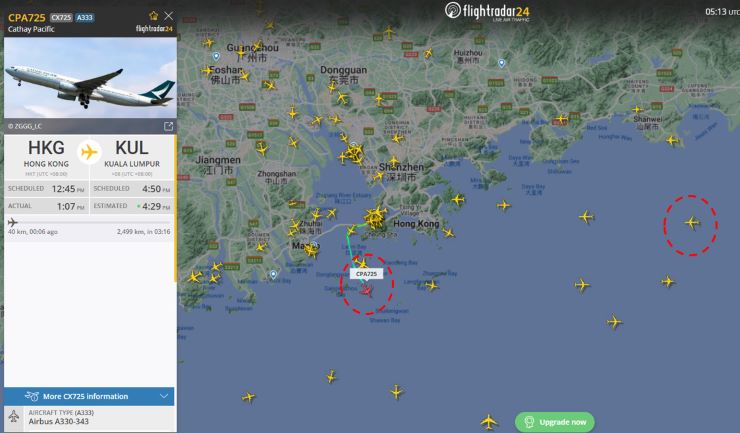Select the circled aircraft east of Shanwei

tap(692, 222)
